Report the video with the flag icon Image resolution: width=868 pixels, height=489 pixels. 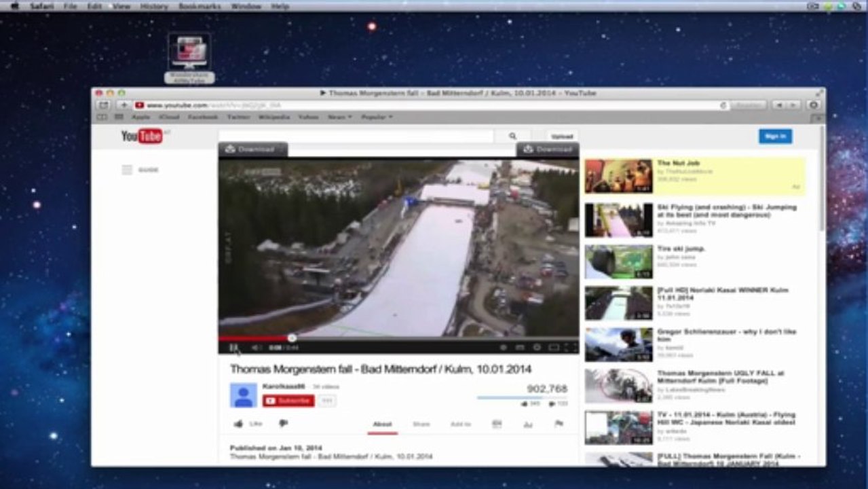click(559, 424)
